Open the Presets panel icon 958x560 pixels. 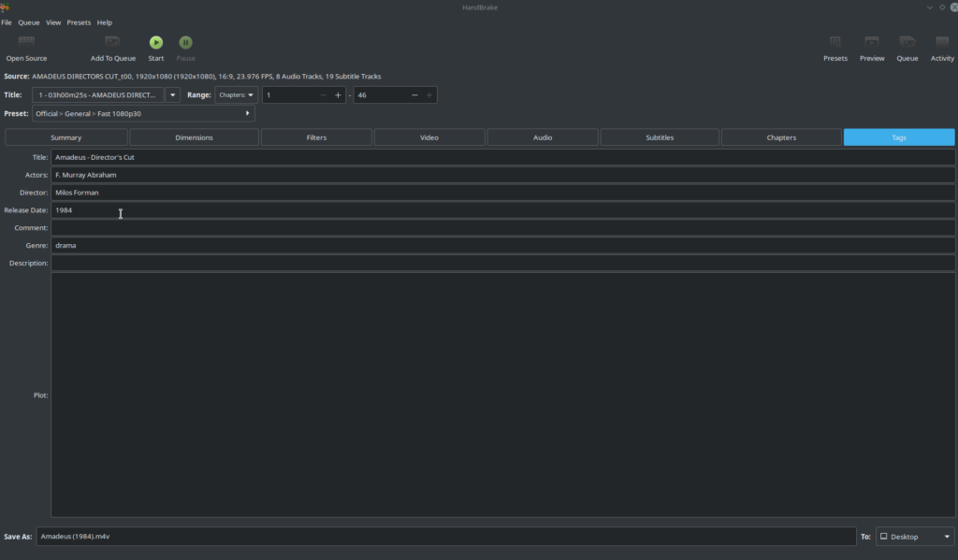pos(835,42)
